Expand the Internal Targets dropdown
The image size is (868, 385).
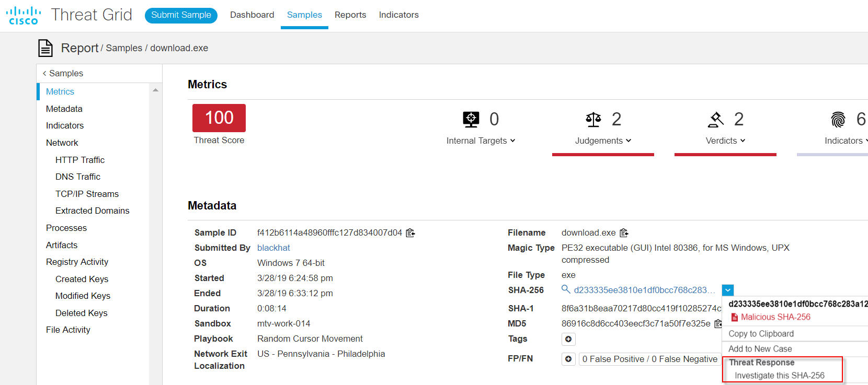click(x=481, y=141)
